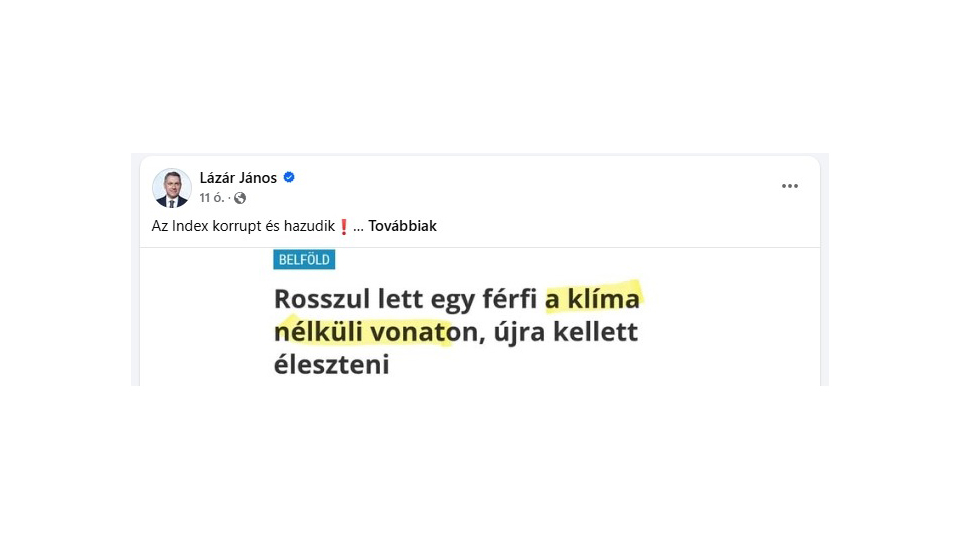The image size is (960, 540).
Task: Click the red exclamation mark emoji
Action: [344, 226]
